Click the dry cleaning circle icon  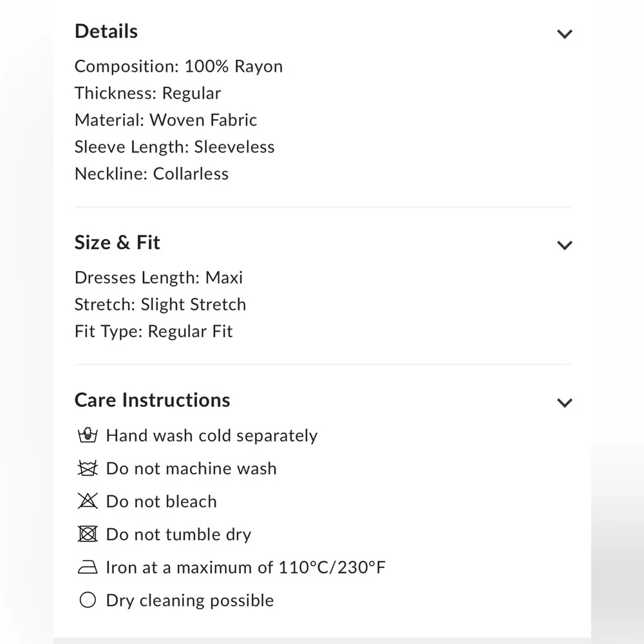click(87, 601)
